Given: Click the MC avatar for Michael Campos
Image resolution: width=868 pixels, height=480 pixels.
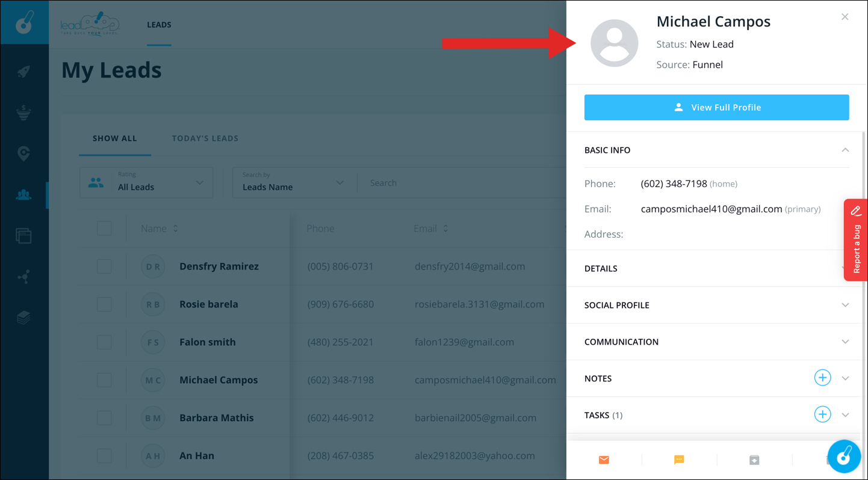Looking at the screenshot, I should coord(153,380).
